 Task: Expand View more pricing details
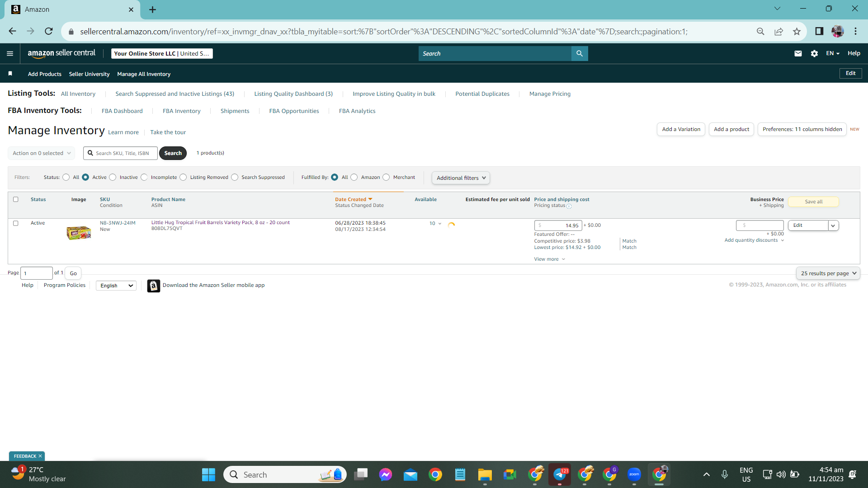pyautogui.click(x=549, y=259)
